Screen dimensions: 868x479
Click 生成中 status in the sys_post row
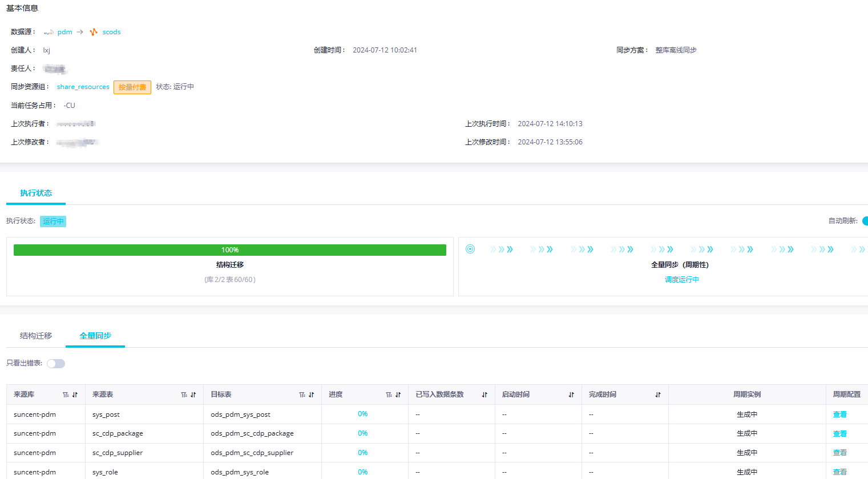[747, 414]
